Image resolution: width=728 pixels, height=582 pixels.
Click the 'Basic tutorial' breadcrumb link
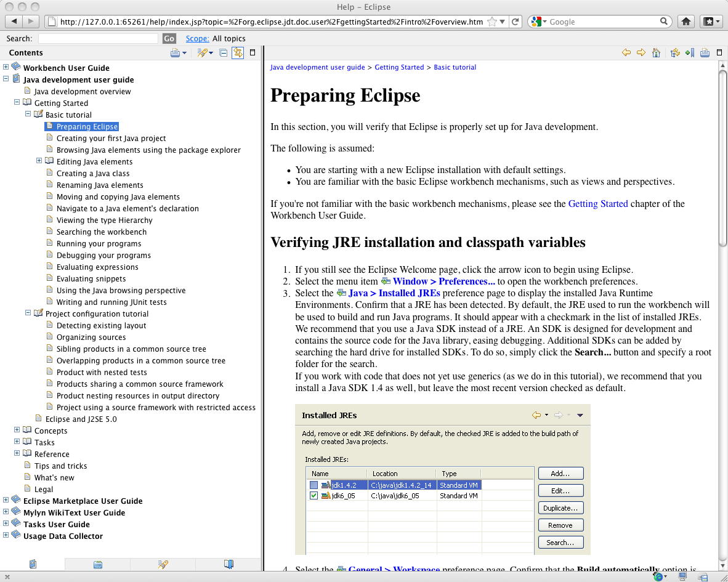coord(455,67)
